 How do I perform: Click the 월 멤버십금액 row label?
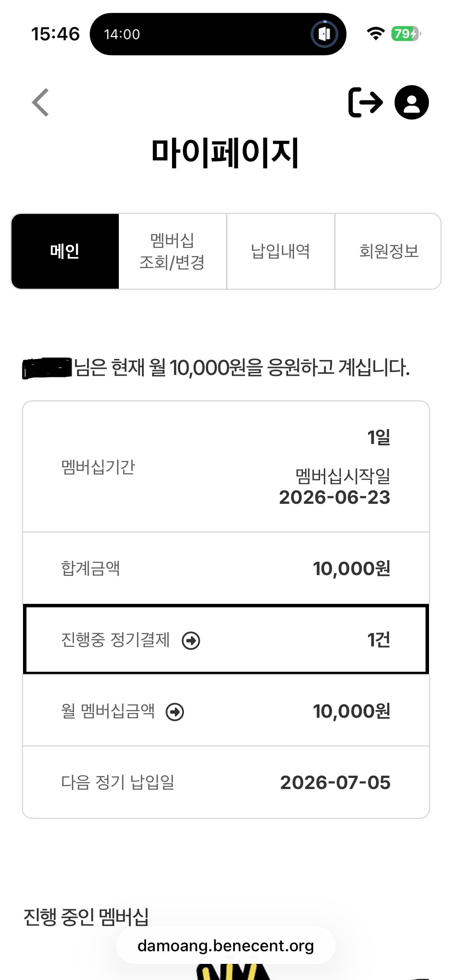(108, 711)
